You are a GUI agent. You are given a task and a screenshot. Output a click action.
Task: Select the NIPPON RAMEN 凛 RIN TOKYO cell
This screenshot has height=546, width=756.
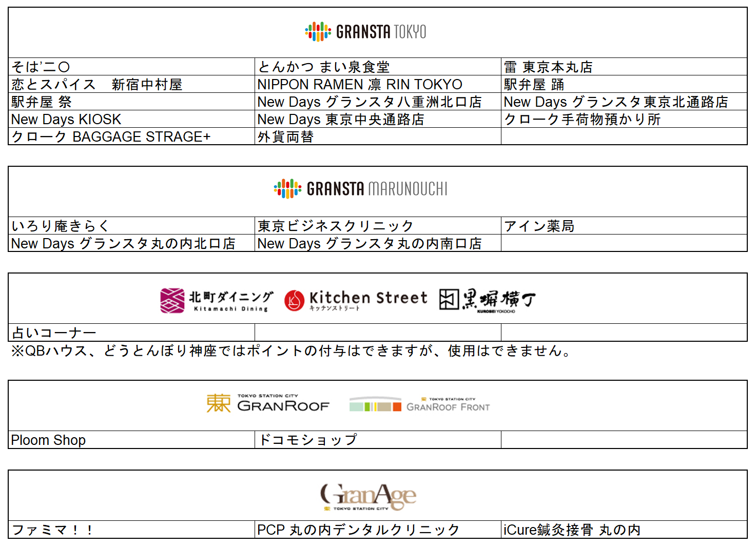[378, 84]
